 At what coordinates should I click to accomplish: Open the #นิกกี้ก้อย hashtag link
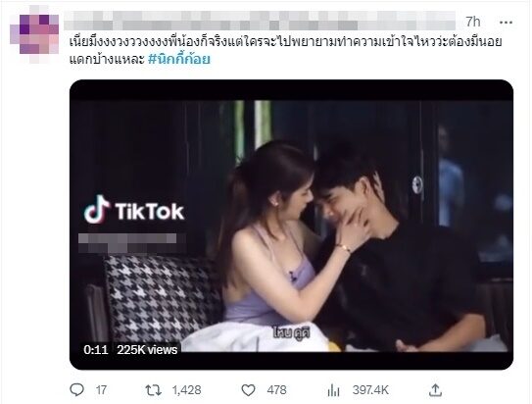pyautogui.click(x=179, y=60)
